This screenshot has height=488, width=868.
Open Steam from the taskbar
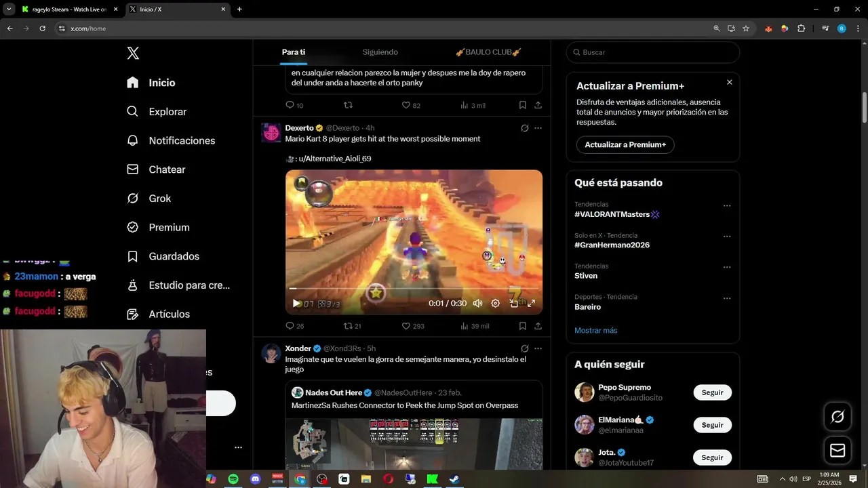tap(454, 479)
